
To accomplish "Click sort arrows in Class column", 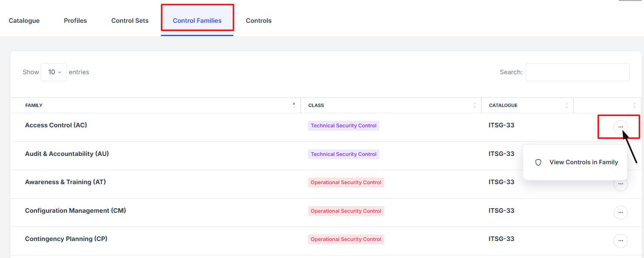I will (474, 105).
